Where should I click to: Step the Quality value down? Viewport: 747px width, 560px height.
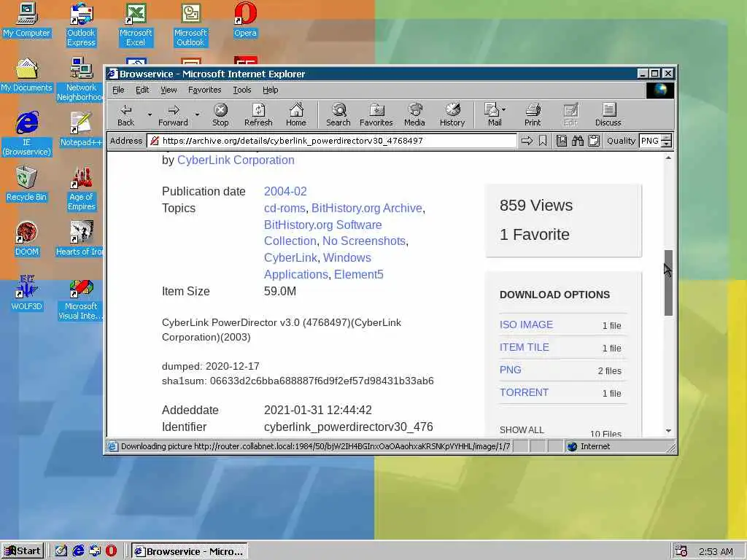(667, 144)
